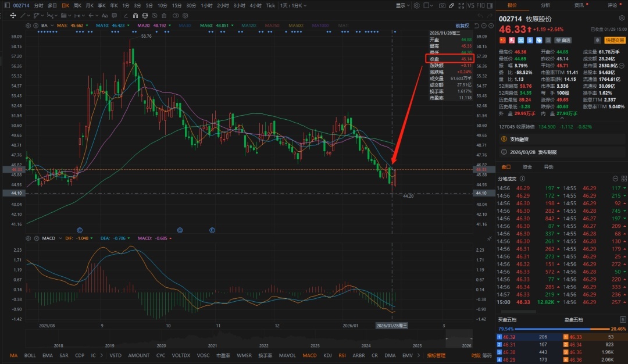Switch to the 分析 tab
628x364 pixels.
[545, 5]
